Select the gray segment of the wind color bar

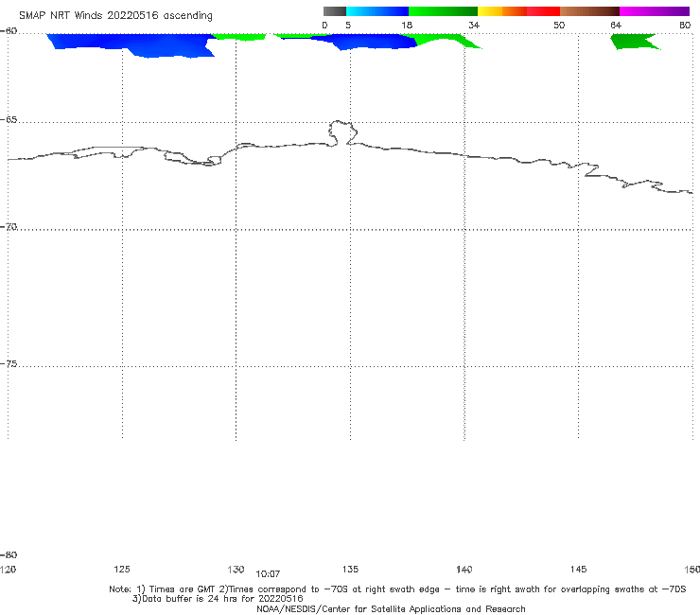[x=335, y=11]
